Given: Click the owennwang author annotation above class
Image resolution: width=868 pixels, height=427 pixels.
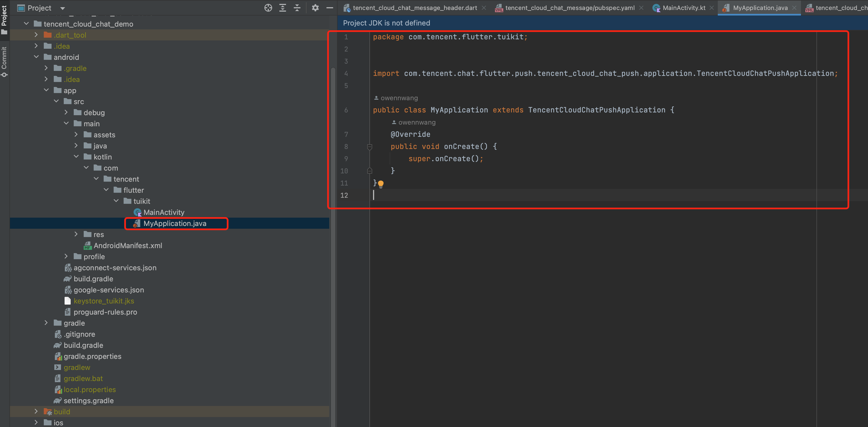Looking at the screenshot, I should tap(399, 98).
